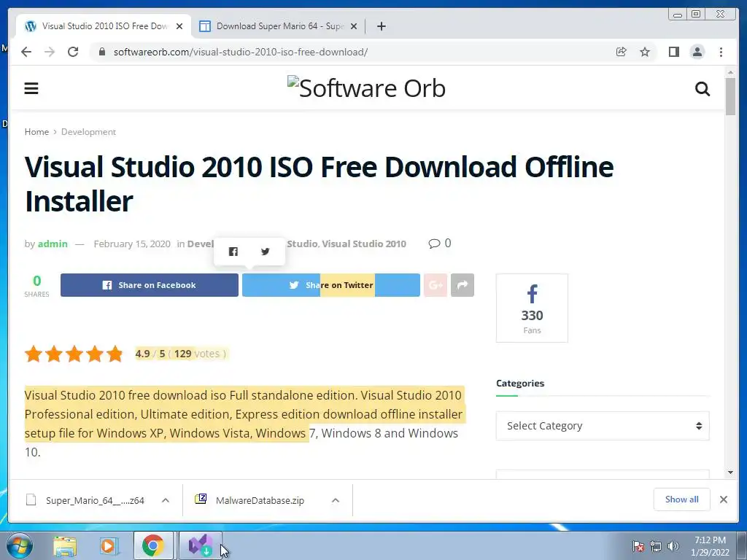Open Chrome's three-dot menu
The width and height of the screenshot is (747, 560).
pyautogui.click(x=721, y=52)
